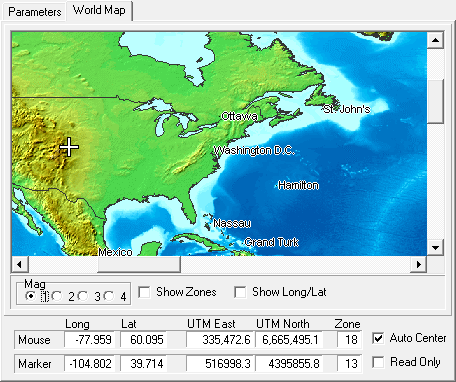Uncheck the Auto Center checkbox

tap(378, 338)
